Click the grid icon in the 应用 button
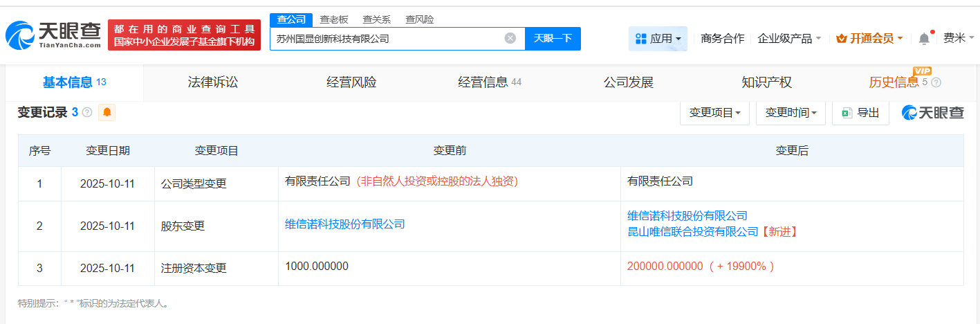 640,39
